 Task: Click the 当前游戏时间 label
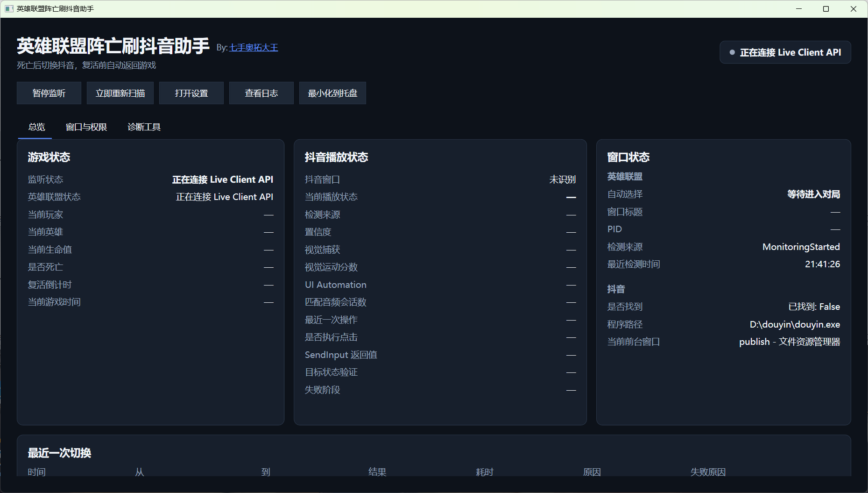[54, 302]
